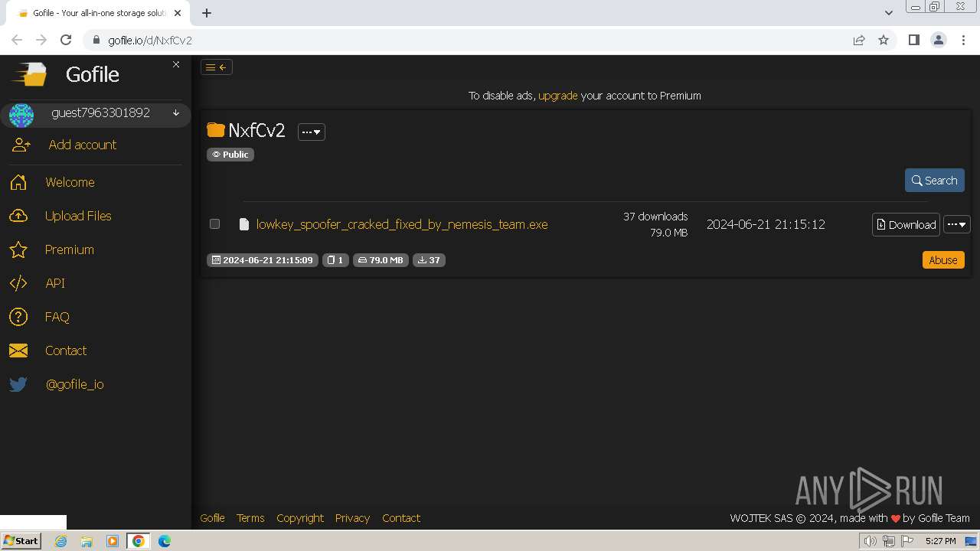Open the browser side panel icon
Screen dimensions: 980x551
(913, 40)
